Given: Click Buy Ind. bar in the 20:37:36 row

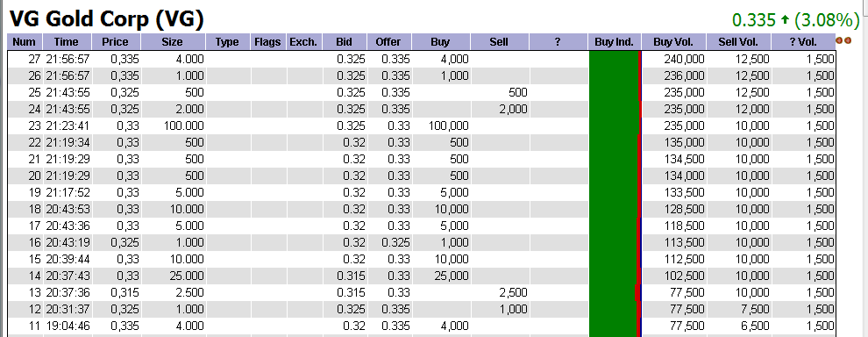Looking at the screenshot, I should (x=615, y=292).
